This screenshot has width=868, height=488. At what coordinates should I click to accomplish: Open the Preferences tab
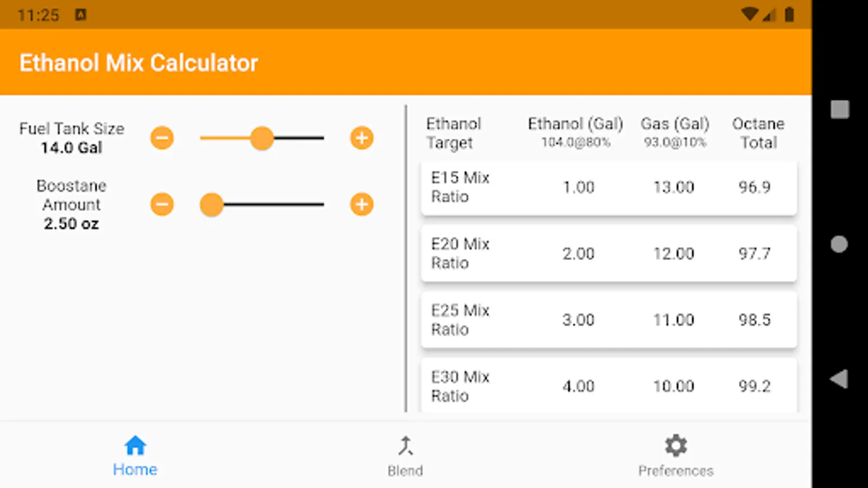675,454
